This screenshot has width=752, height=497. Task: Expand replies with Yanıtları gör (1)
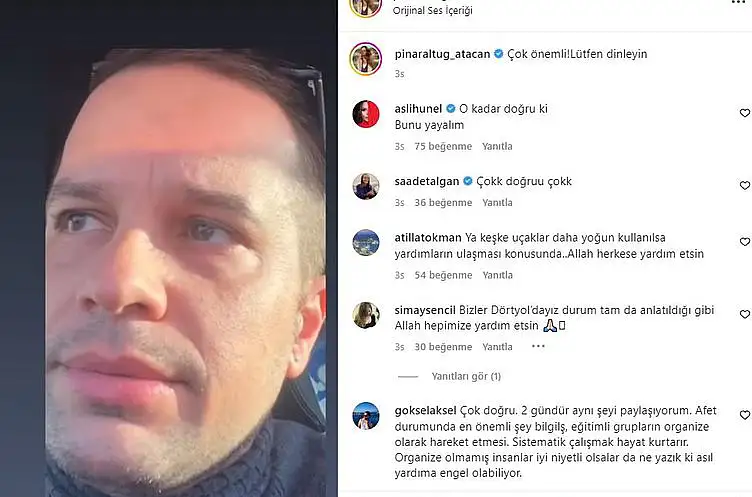[x=466, y=377]
